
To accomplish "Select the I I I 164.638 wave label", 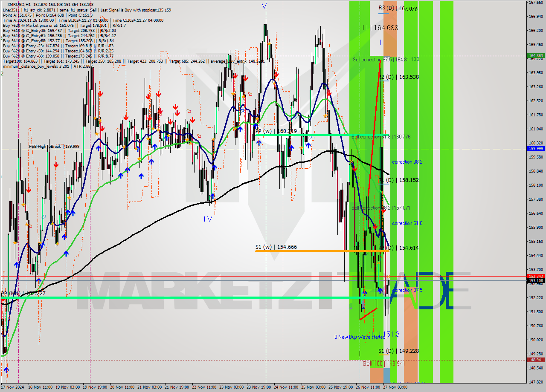I will tap(380, 28).
